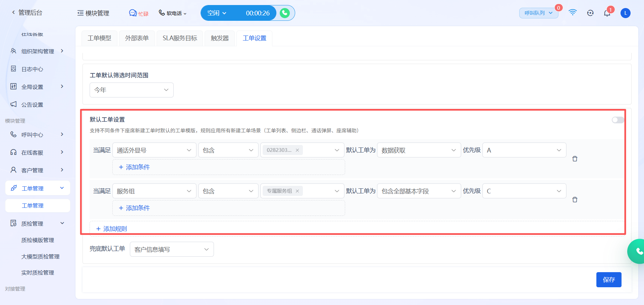Delete the 服务组 rule with trash icon
The image size is (644, 305).
pyautogui.click(x=575, y=200)
